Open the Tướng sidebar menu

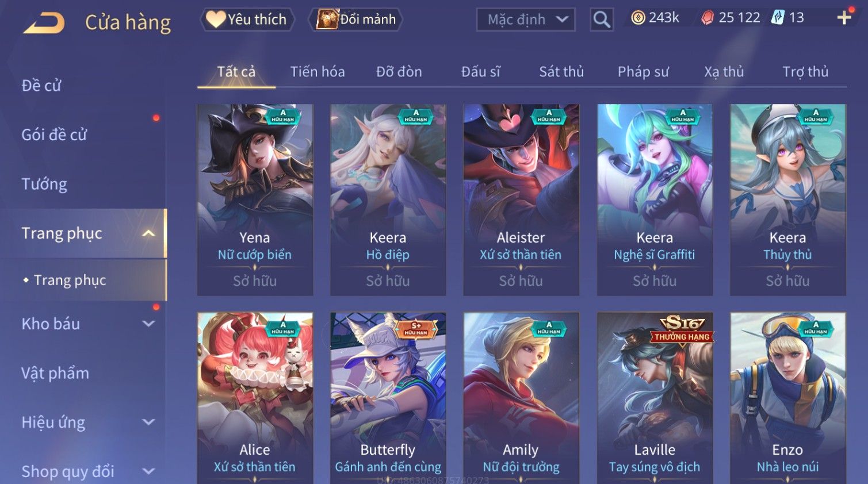click(44, 184)
